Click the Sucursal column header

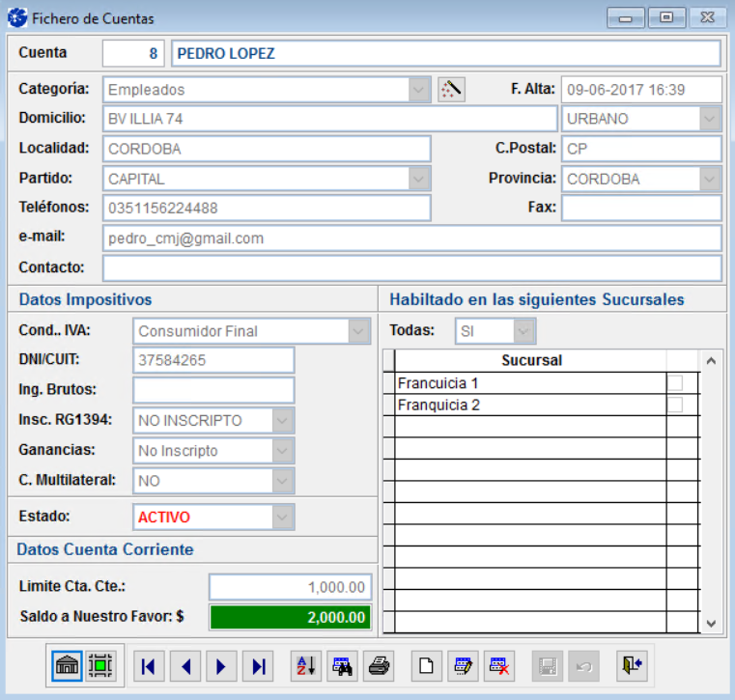[x=531, y=360]
